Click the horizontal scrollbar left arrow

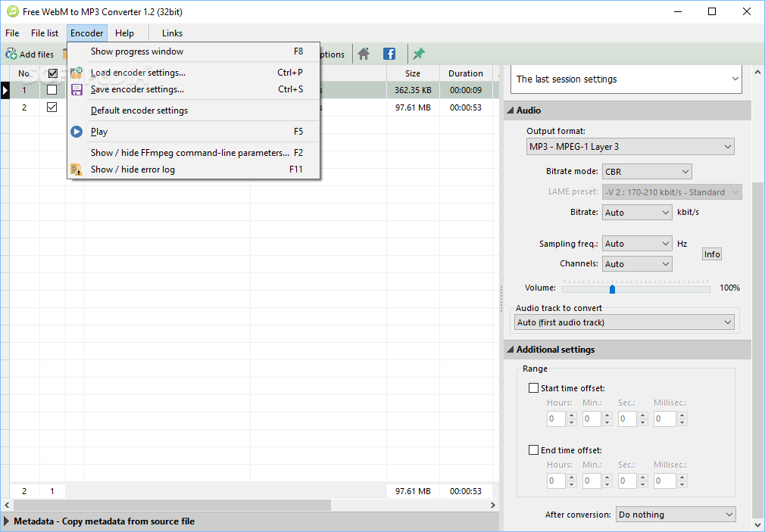pyautogui.click(x=7, y=506)
